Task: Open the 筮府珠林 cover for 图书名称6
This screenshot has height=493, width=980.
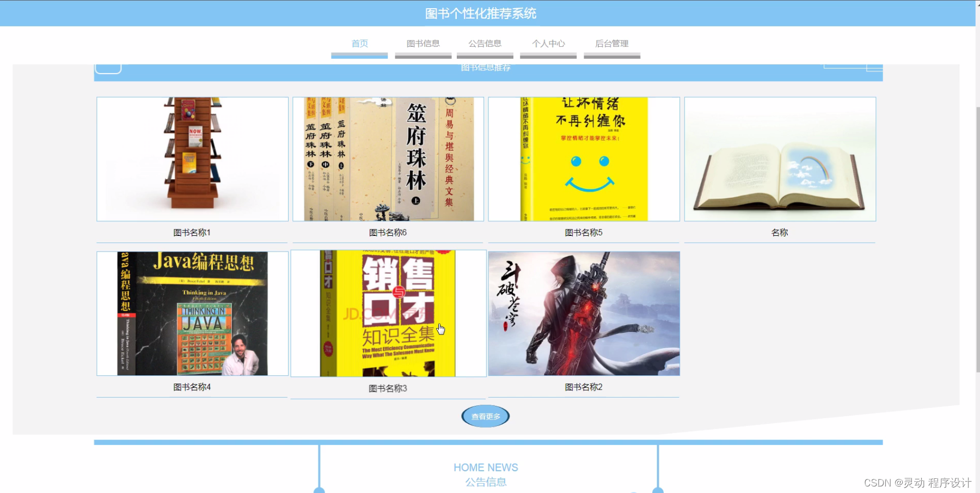Action: pyautogui.click(x=387, y=159)
